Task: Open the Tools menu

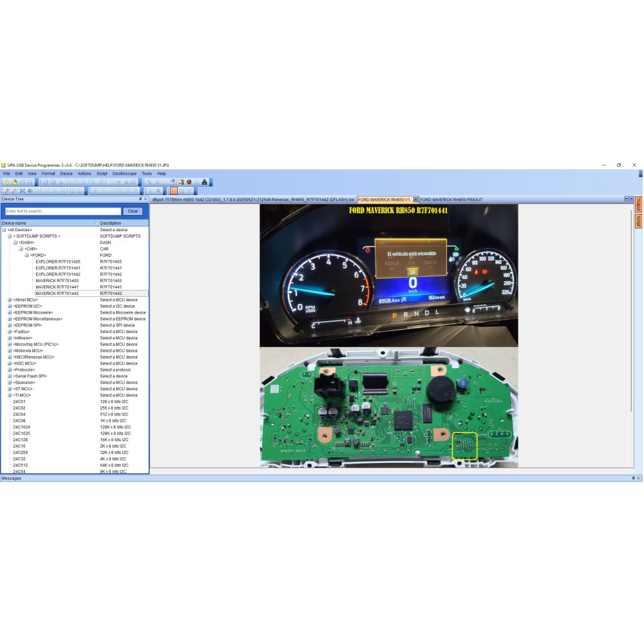Action: pyautogui.click(x=147, y=174)
